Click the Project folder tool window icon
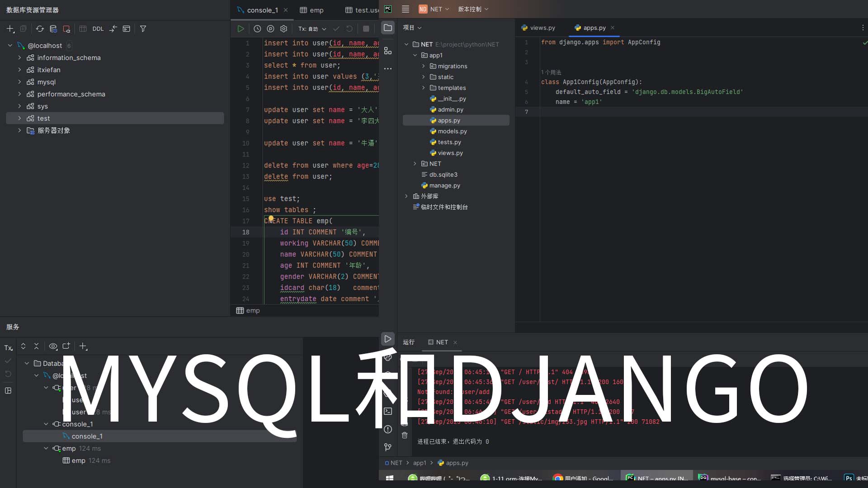Image resolution: width=868 pixels, height=488 pixels. pos(388,28)
